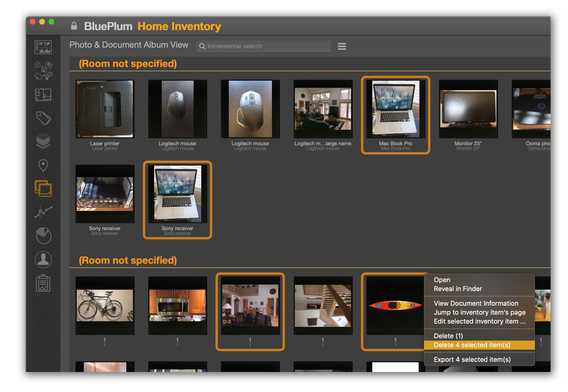Select the kitchen microwave photo
568x392 pixels.
(178, 305)
